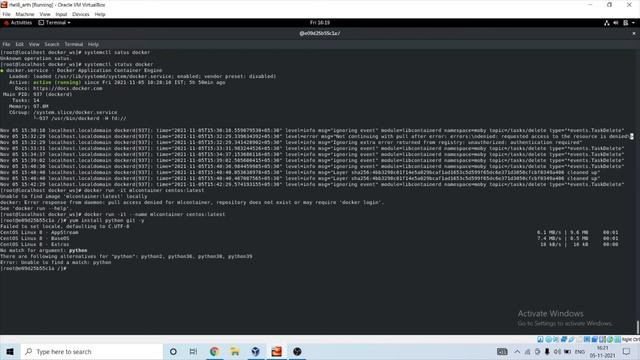
Task: Click the GNOME network status icon
Action: pos(607,23)
